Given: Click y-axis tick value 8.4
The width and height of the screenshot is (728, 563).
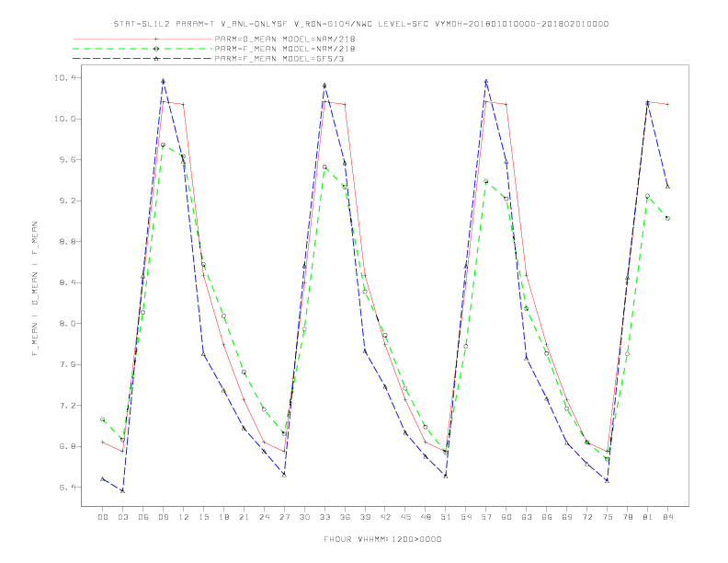Looking at the screenshot, I should [x=67, y=282].
